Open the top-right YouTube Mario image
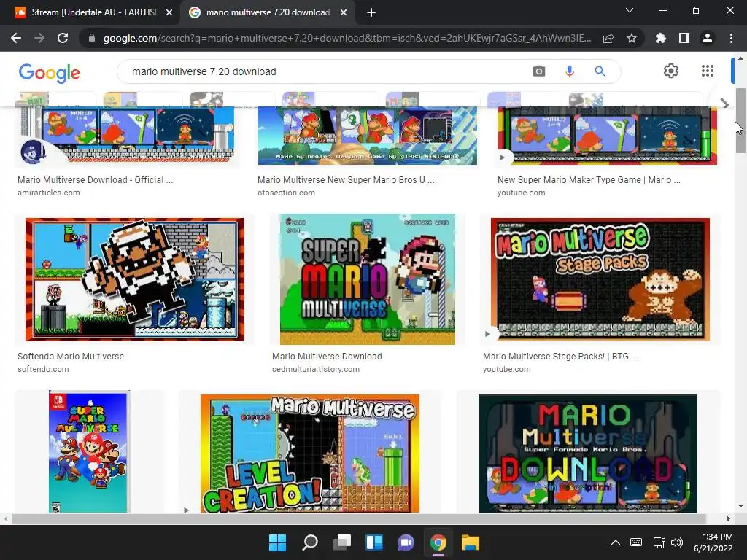Image resolution: width=747 pixels, height=560 pixels. 608,136
